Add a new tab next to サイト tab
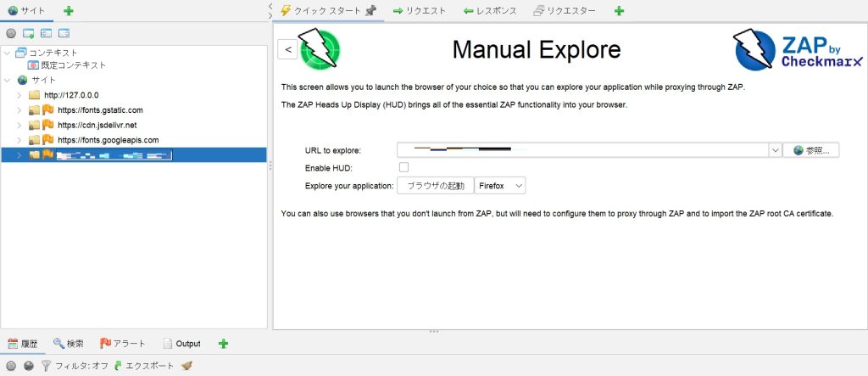 tap(68, 10)
